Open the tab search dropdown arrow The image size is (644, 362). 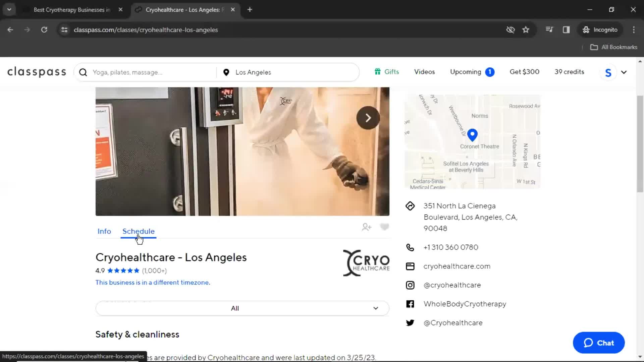pyautogui.click(x=9, y=10)
